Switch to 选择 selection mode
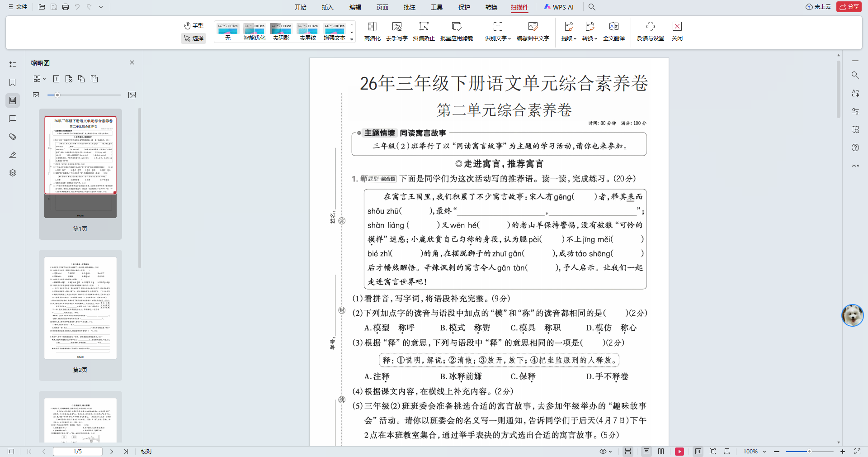This screenshot has width=868, height=457. pyautogui.click(x=193, y=38)
